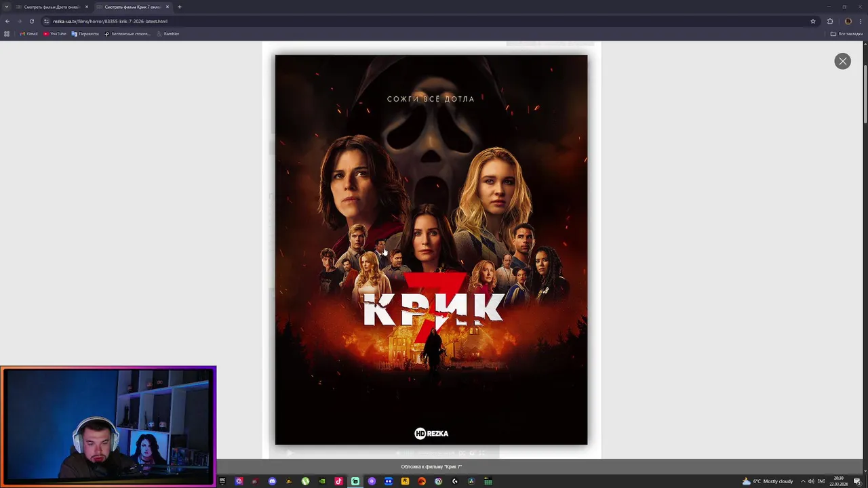Open the Chrome three-dot menu
The height and width of the screenshot is (488, 868).
pos(860,21)
